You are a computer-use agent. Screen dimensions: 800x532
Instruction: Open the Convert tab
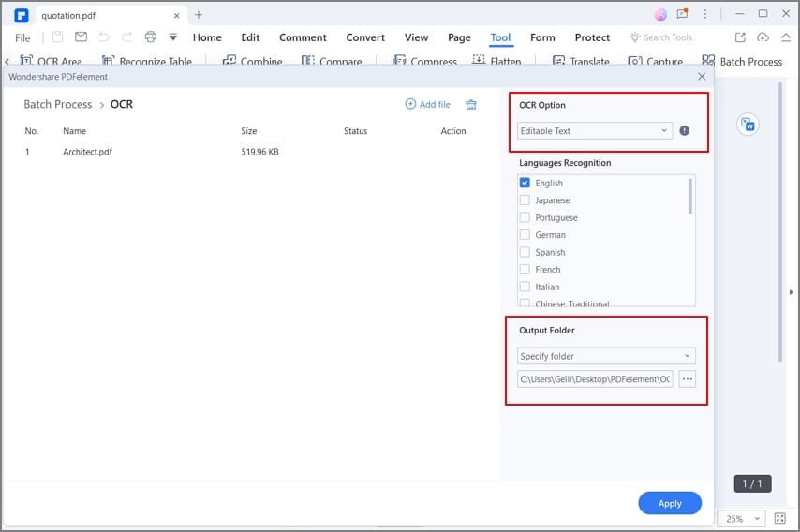(x=365, y=37)
